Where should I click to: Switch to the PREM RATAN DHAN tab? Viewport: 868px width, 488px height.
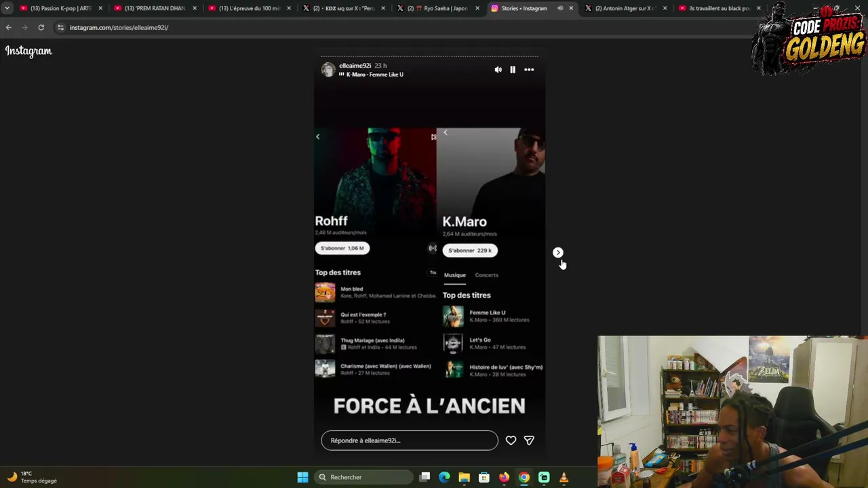coord(155,8)
